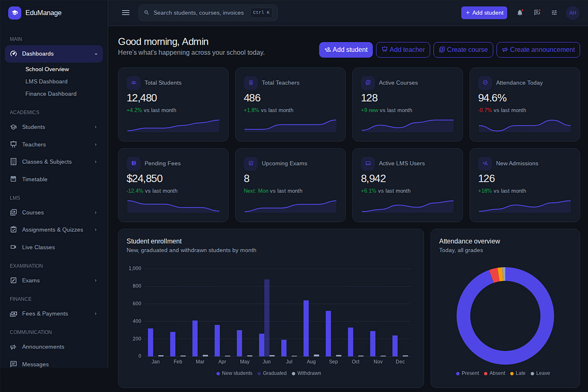This screenshot has width=588, height=392.
Task: Toggle Graduated series in chart legend
Action: 272,373
